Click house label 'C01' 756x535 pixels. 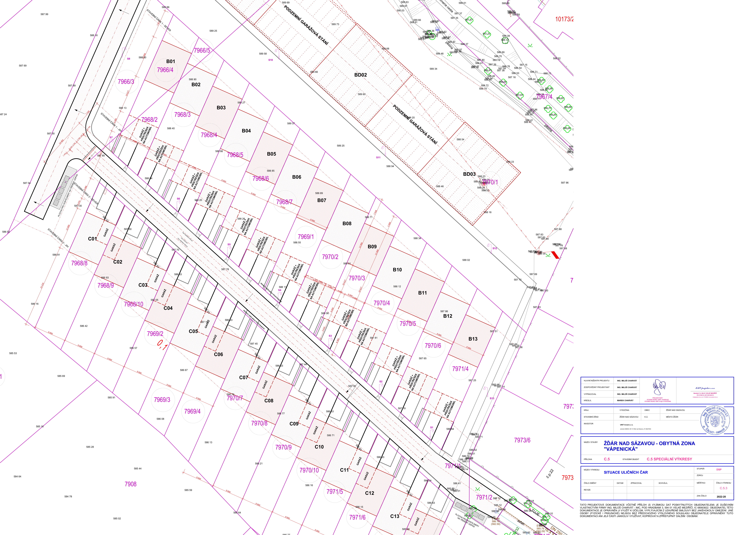pyautogui.click(x=93, y=239)
